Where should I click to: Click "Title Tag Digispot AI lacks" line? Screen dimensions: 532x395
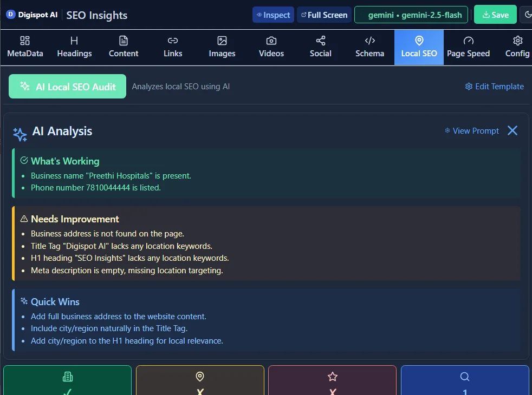[121, 246]
